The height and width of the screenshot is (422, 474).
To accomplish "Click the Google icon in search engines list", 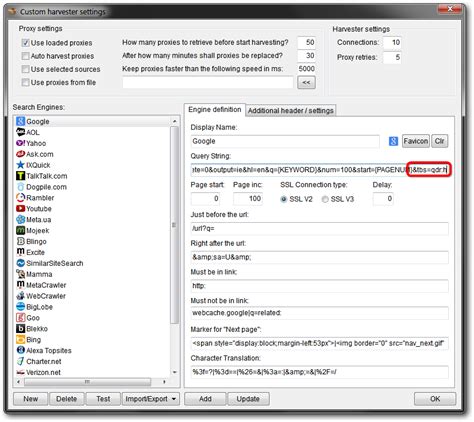I will (x=20, y=121).
